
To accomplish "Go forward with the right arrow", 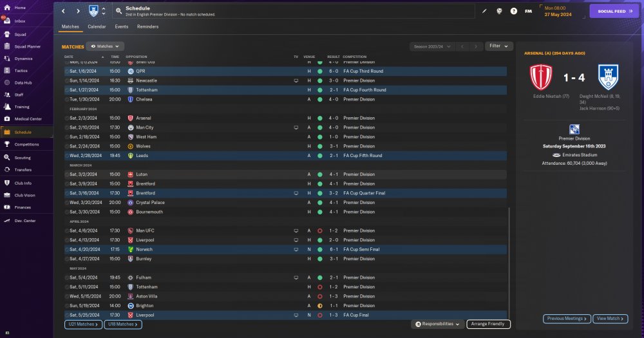I will click(x=78, y=11).
